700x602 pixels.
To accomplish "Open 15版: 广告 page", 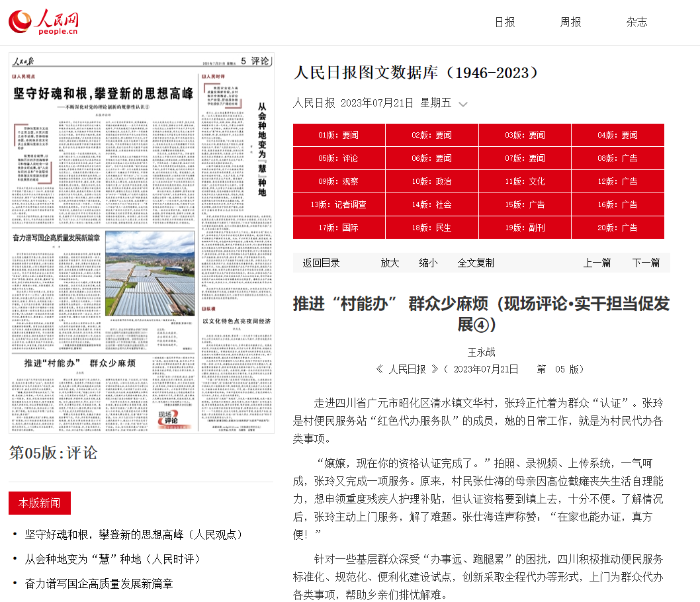I will click(525, 205).
